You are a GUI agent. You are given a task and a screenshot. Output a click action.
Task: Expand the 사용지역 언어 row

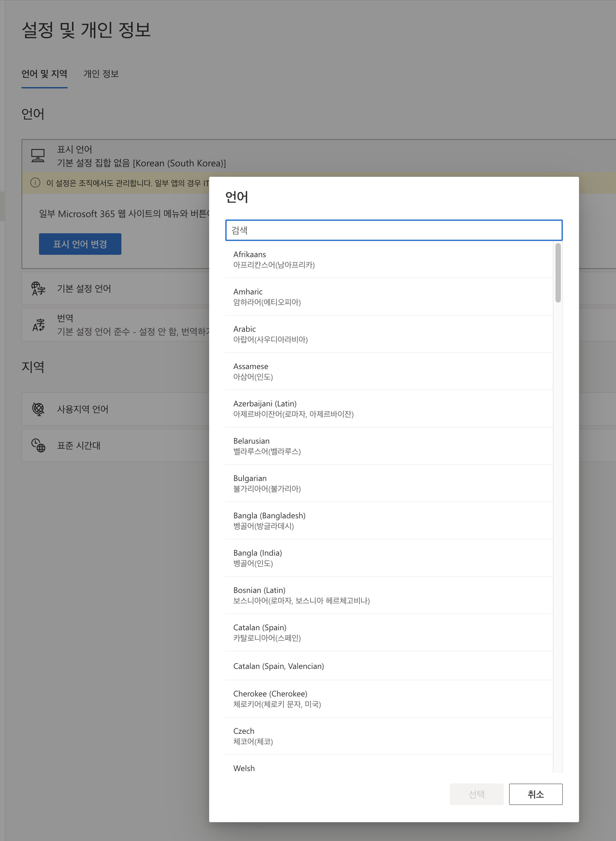[115, 409]
